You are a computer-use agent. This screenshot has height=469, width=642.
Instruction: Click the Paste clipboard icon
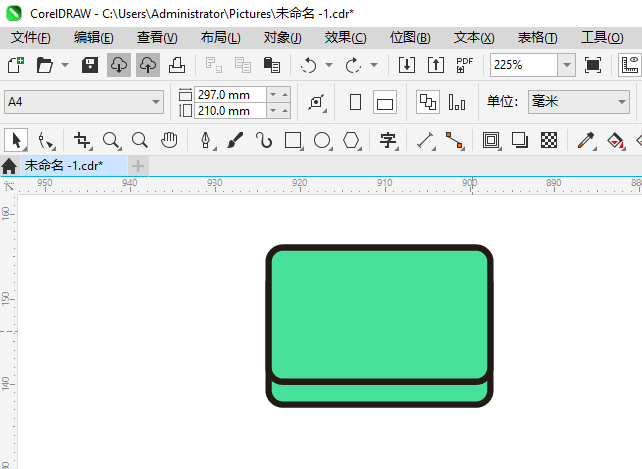pyautogui.click(x=272, y=65)
